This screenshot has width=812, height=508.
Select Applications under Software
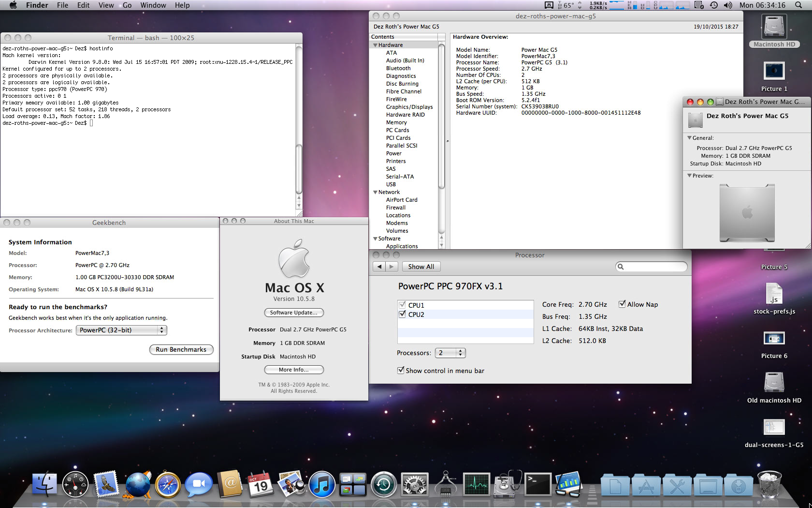402,246
